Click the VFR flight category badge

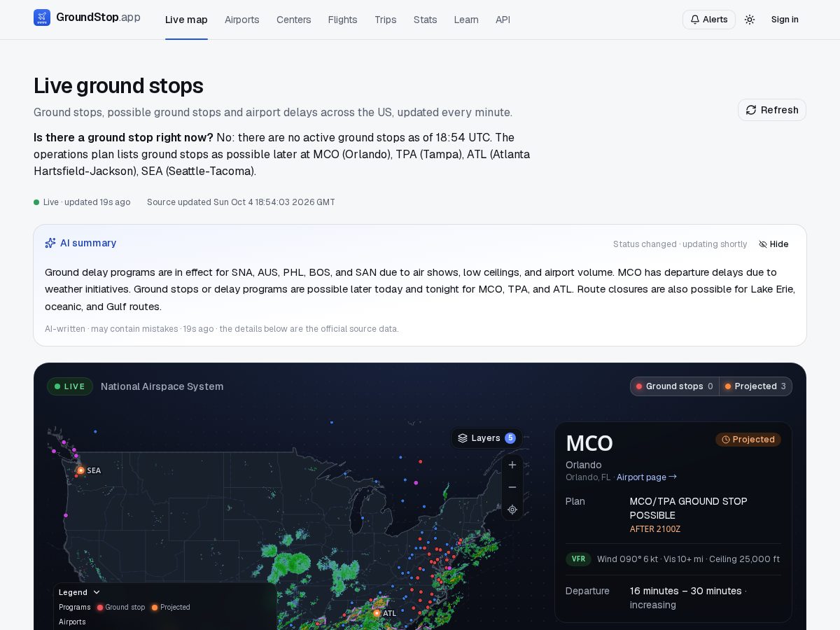(578, 559)
